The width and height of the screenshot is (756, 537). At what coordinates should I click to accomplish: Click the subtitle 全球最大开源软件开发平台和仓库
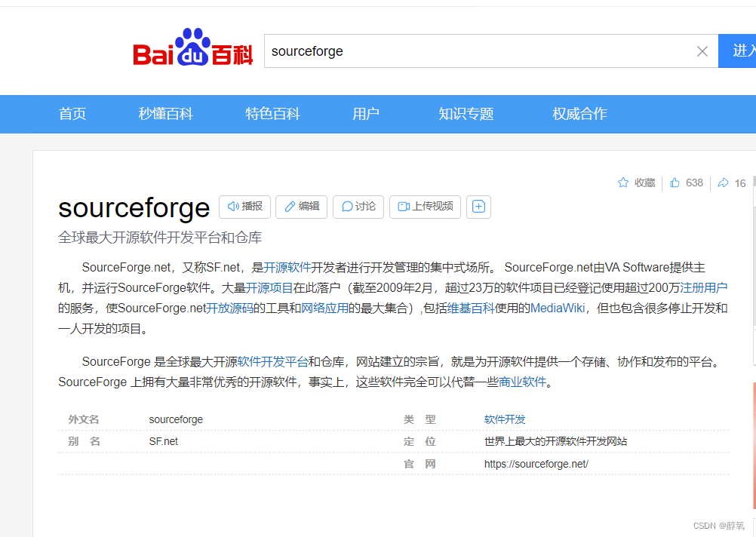pyautogui.click(x=160, y=238)
